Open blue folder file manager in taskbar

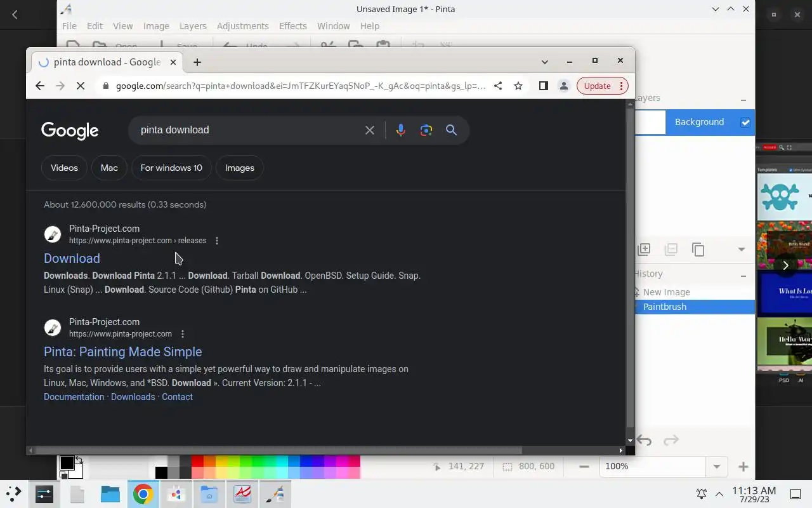[110, 494]
